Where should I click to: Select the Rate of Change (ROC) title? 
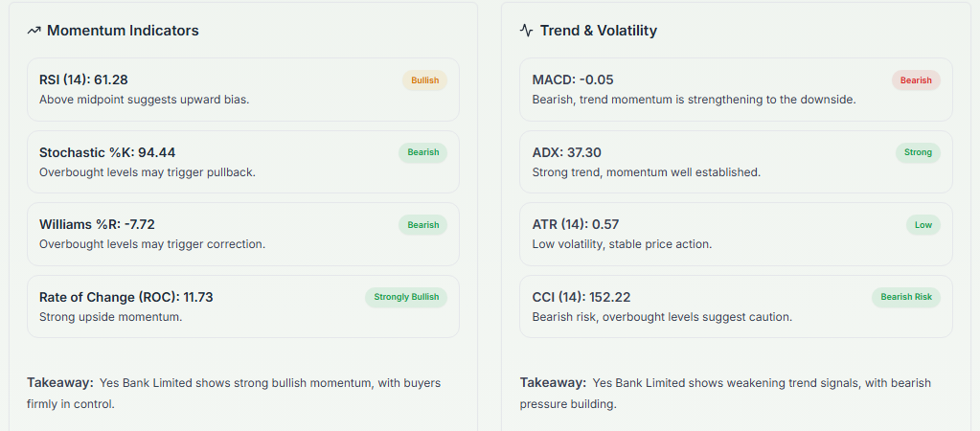click(x=125, y=297)
